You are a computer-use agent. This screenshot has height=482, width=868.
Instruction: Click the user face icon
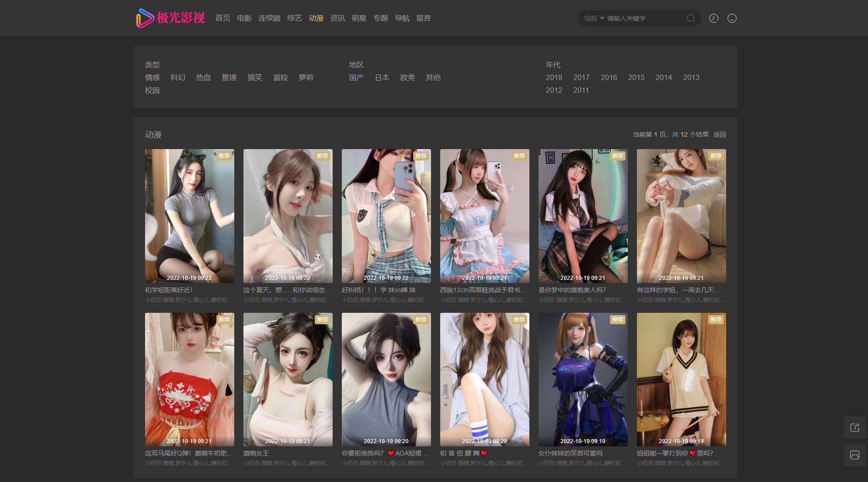[x=732, y=18]
